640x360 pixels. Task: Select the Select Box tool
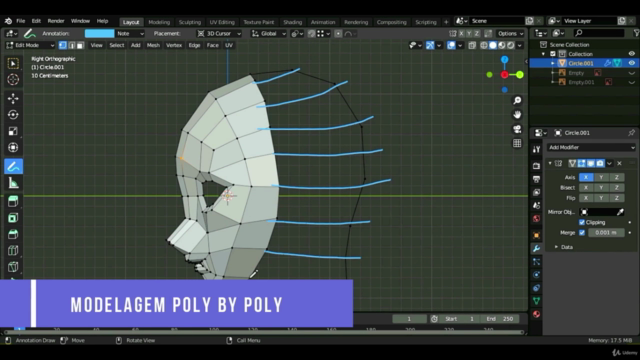click(13, 63)
